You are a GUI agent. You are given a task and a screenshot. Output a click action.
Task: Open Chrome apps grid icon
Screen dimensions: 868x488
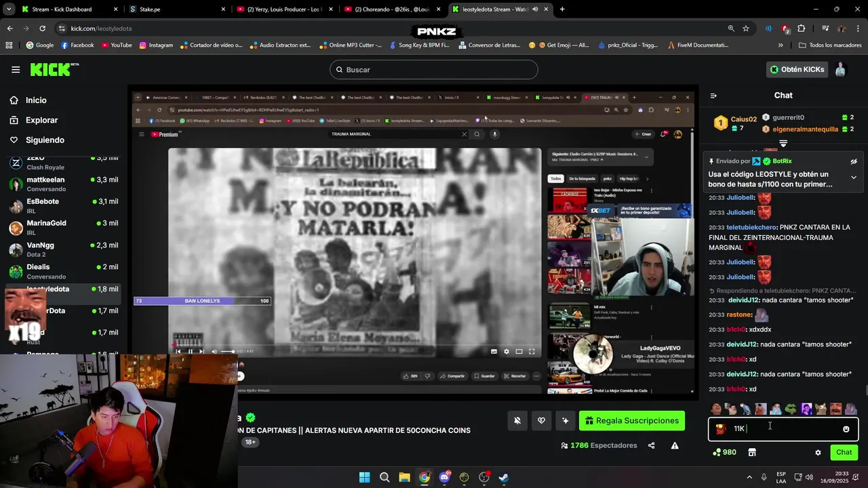(x=9, y=45)
